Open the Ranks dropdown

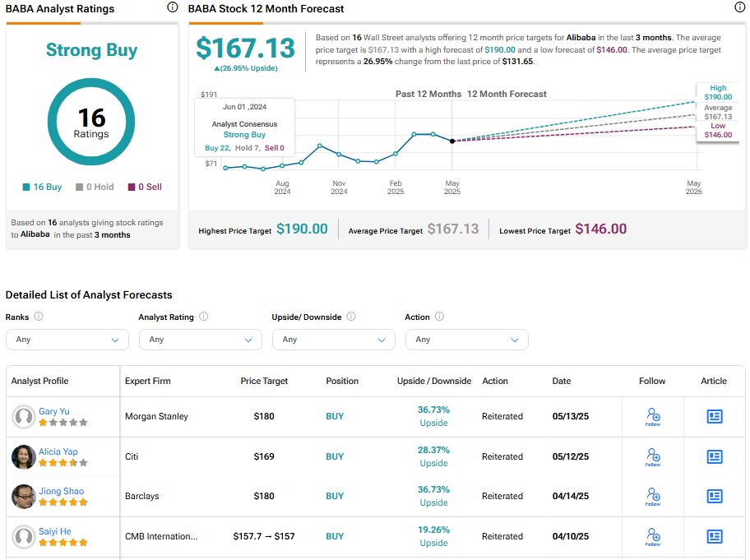point(67,340)
